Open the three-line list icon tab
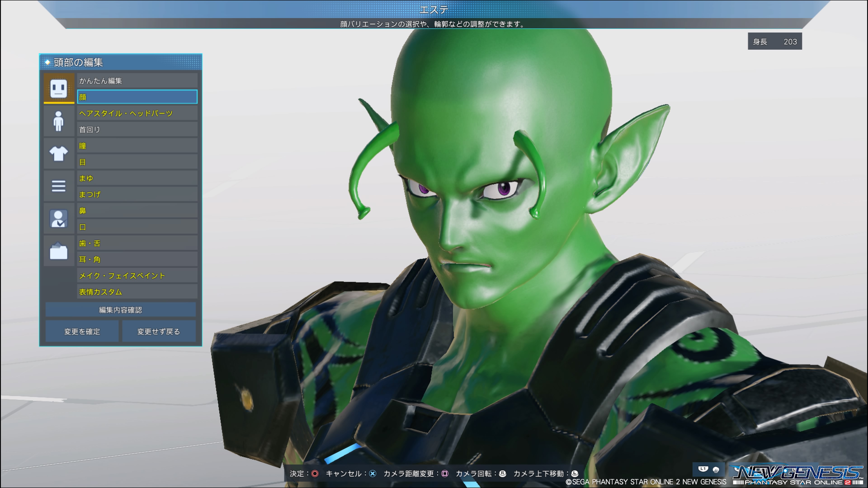868x488 pixels. coord(59,185)
